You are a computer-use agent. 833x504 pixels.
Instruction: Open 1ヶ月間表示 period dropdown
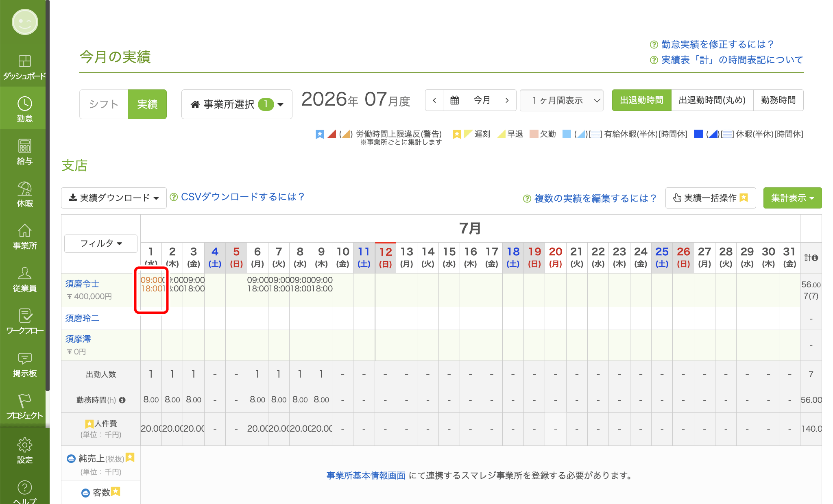[561, 100]
